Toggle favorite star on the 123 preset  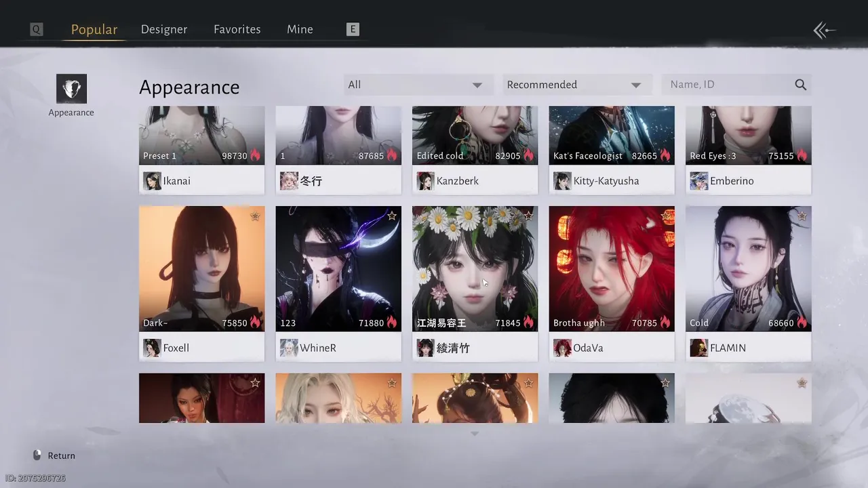coord(392,216)
